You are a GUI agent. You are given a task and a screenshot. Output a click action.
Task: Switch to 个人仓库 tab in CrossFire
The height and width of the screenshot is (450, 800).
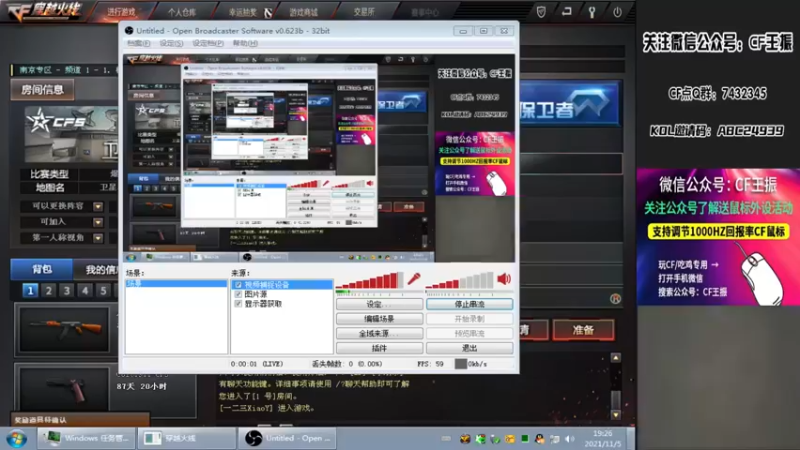click(x=182, y=12)
